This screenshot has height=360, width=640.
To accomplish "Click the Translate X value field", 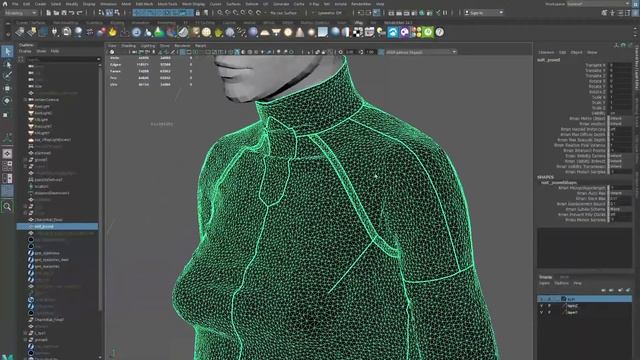I will coord(620,65).
